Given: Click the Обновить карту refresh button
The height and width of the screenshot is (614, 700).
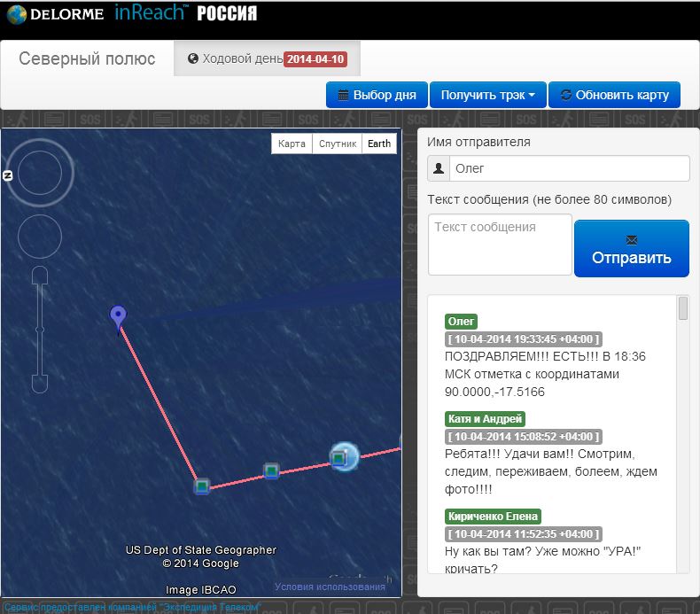Looking at the screenshot, I should (x=614, y=95).
